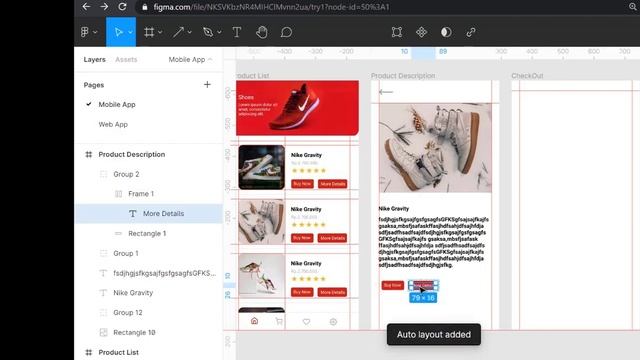Open the Frame tools dropdown arrow
Image resolution: width=640 pixels, height=360 pixels.
tap(160, 32)
